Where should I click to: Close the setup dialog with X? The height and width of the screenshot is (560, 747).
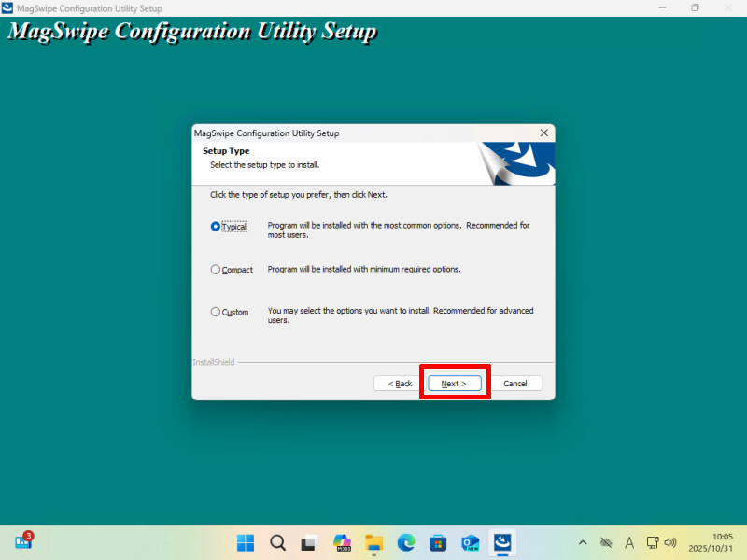click(x=543, y=133)
